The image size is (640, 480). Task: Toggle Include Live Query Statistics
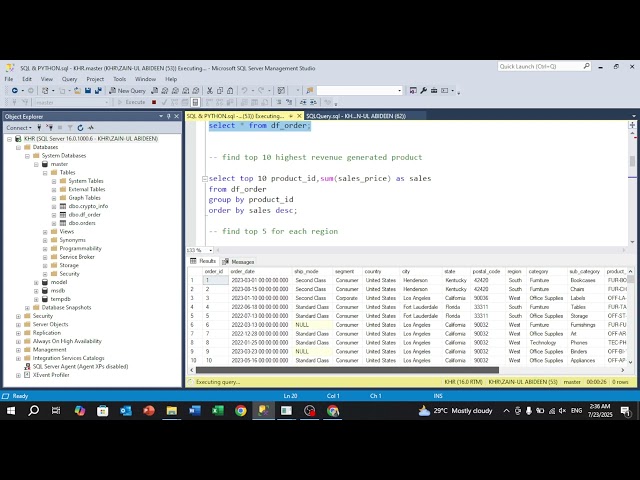click(x=219, y=102)
